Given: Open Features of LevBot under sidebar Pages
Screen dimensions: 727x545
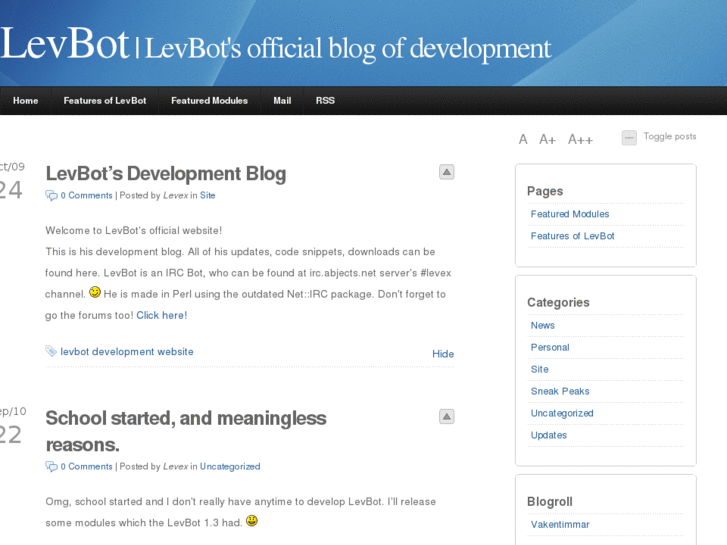Looking at the screenshot, I should (572, 236).
